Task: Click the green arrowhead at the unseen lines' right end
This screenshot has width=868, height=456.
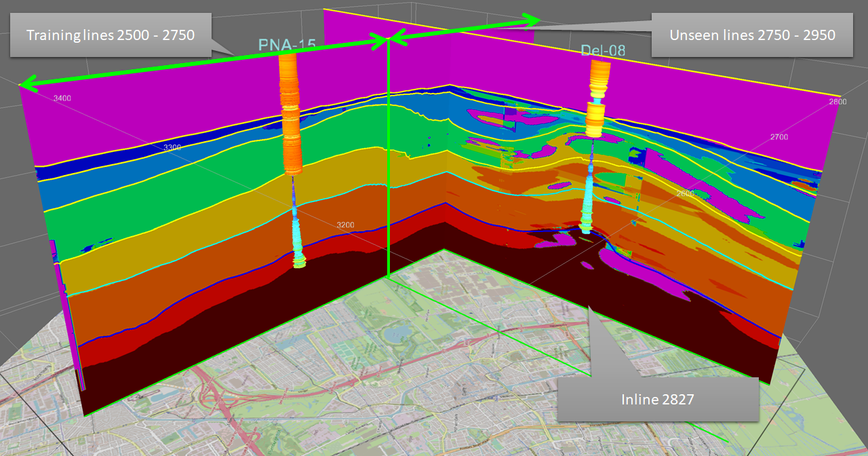Action: tap(534, 22)
